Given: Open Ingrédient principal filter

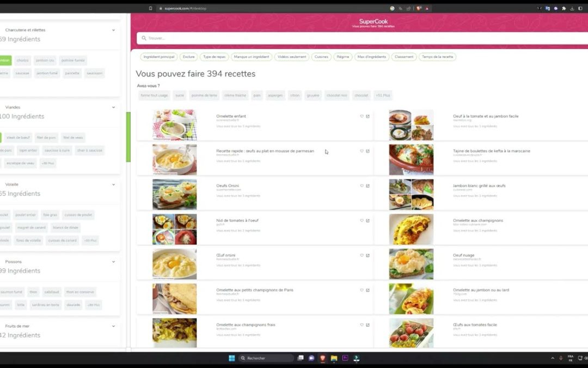Looking at the screenshot, I should coord(158,57).
